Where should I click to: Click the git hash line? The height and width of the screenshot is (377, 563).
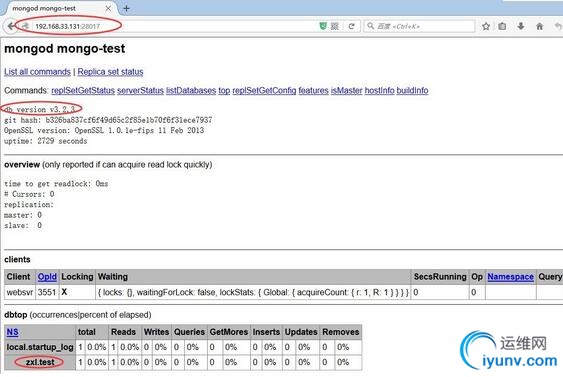(108, 120)
